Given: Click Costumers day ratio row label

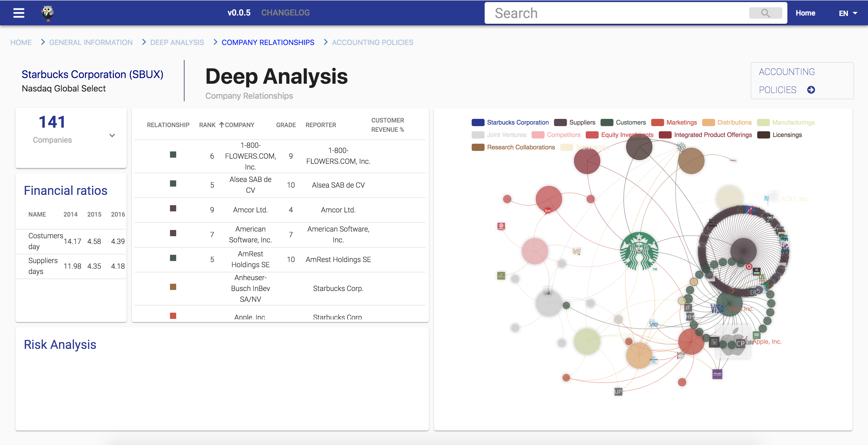Looking at the screenshot, I should [45, 241].
